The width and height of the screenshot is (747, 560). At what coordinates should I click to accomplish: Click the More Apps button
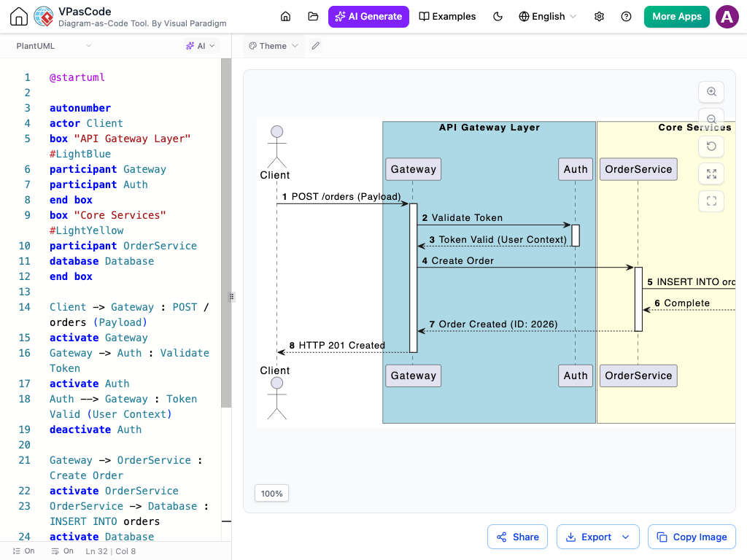pyautogui.click(x=676, y=17)
